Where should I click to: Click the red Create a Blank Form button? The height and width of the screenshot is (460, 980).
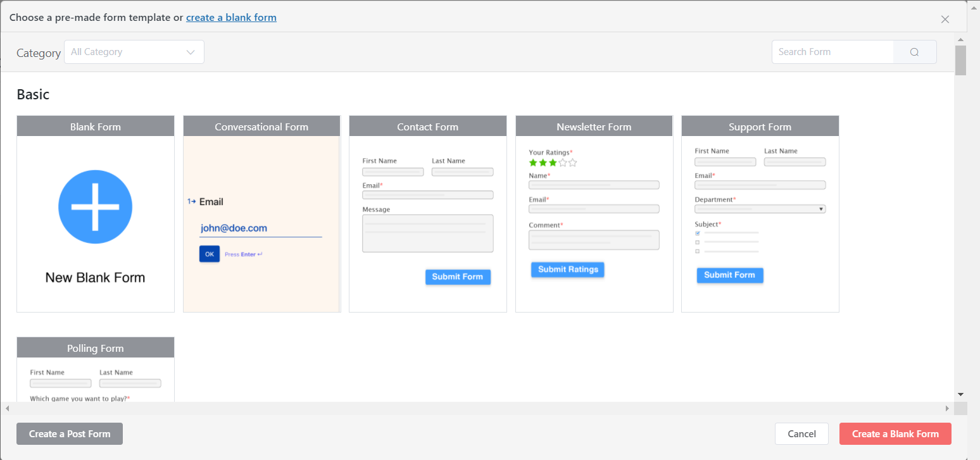coord(895,434)
